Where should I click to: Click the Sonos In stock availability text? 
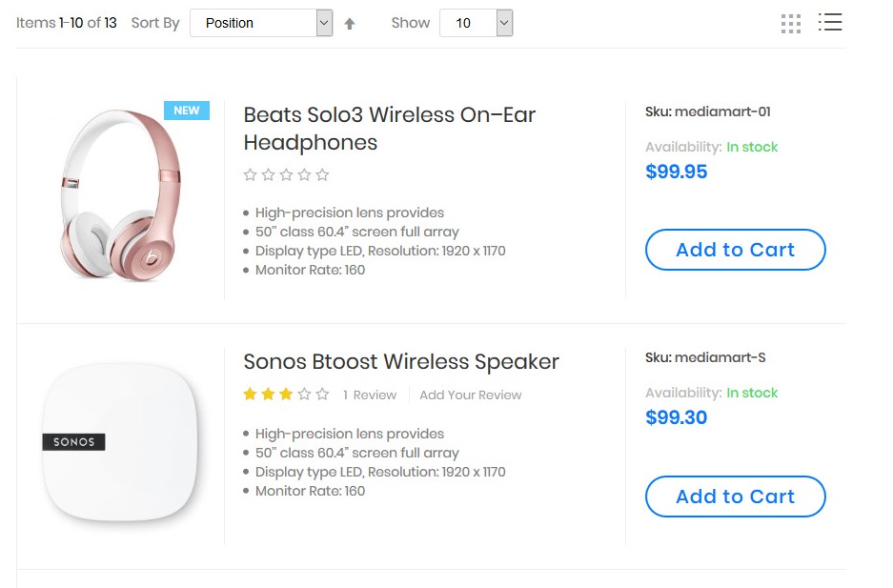752,393
